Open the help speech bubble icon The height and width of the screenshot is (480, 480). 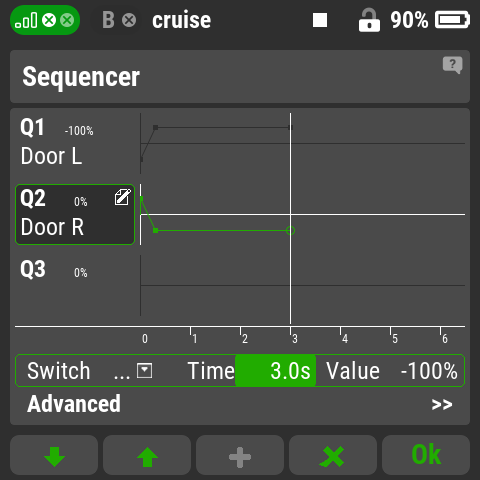(x=452, y=65)
